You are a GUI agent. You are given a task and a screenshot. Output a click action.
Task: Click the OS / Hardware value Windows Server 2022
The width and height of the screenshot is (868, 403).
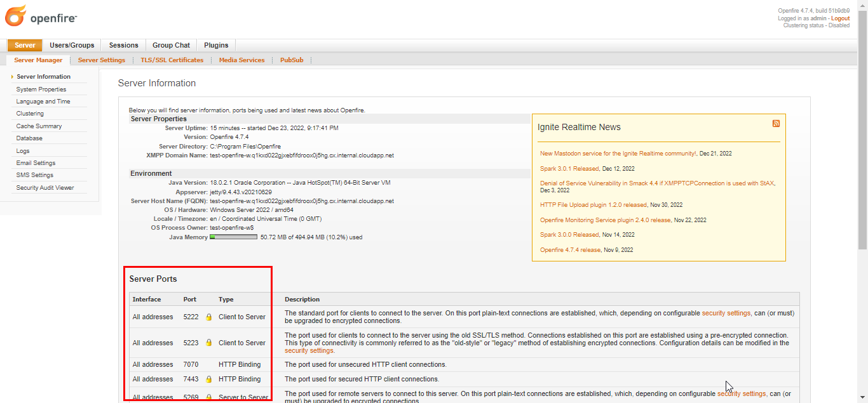pyautogui.click(x=252, y=210)
